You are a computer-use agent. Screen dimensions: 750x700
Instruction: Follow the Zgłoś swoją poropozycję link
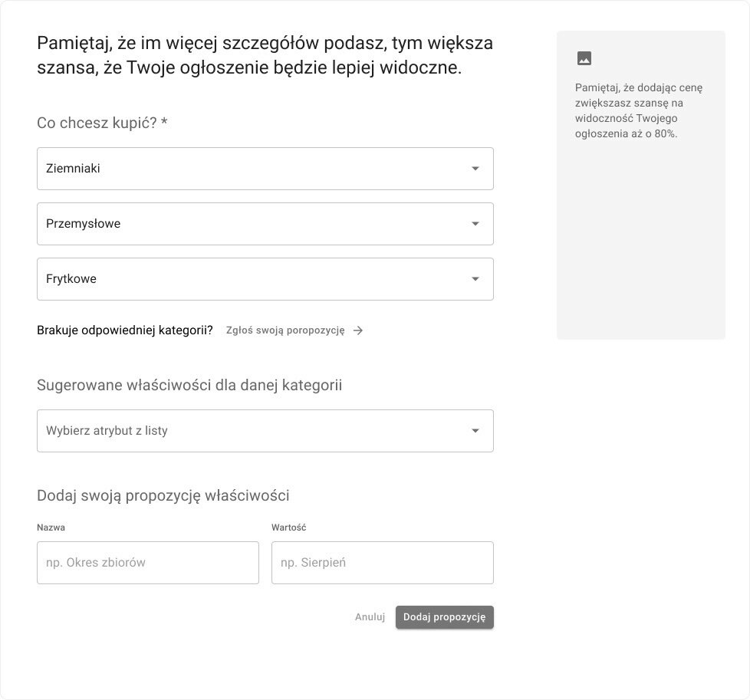[x=285, y=330]
